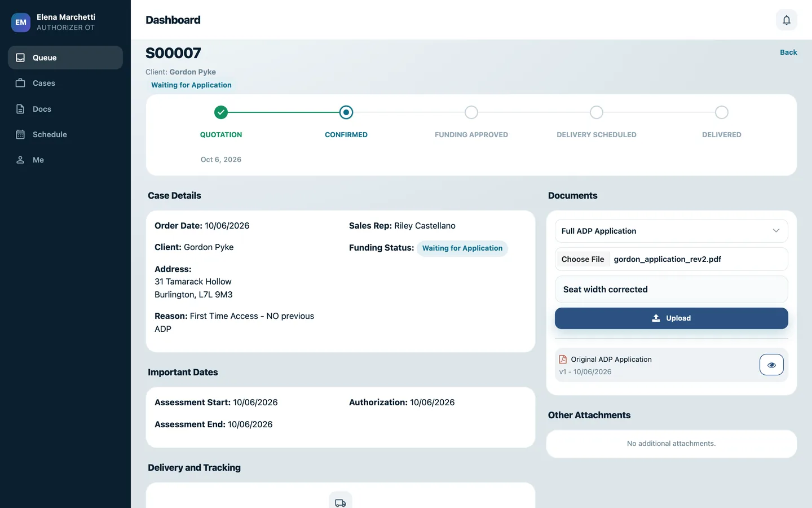The height and width of the screenshot is (508, 812).
Task: Click the Delivery and Tracking heading
Action: pos(194,468)
